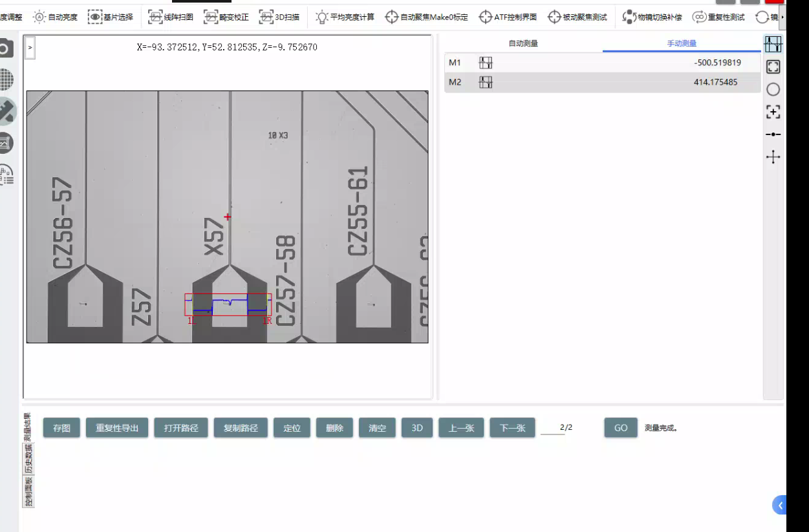Click the 3D扫描 toolbar item

coord(279,17)
